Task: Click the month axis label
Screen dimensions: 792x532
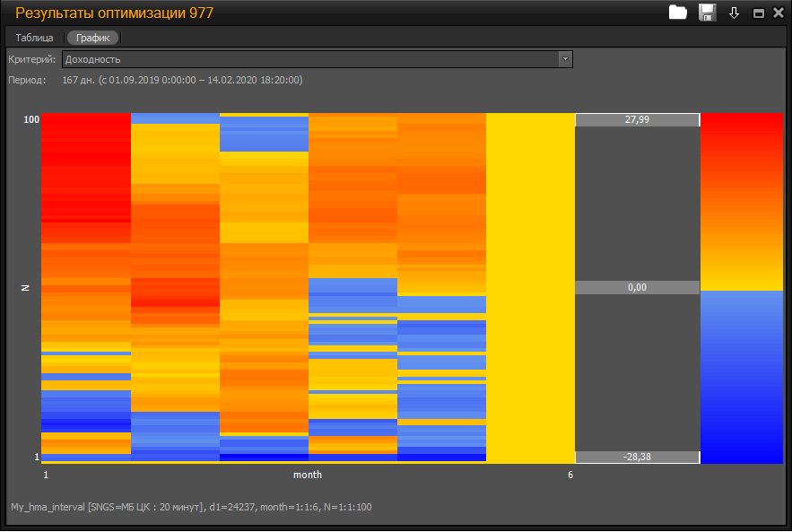Action: click(x=307, y=475)
